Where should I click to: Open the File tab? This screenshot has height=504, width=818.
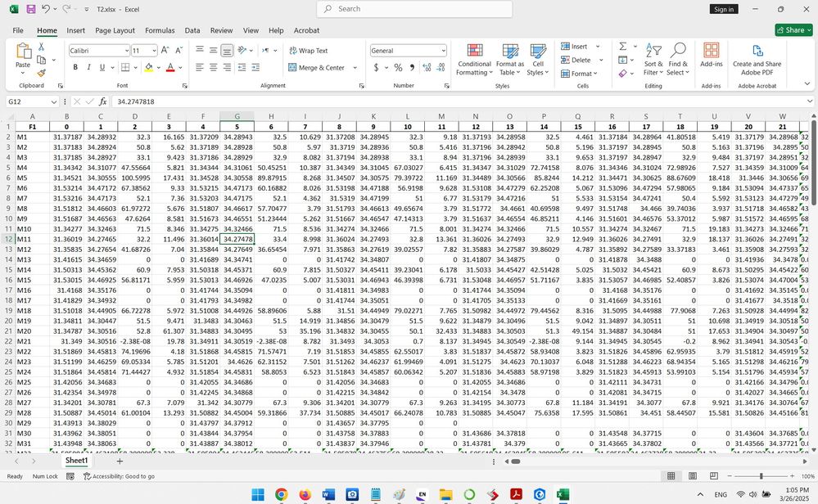click(18, 30)
